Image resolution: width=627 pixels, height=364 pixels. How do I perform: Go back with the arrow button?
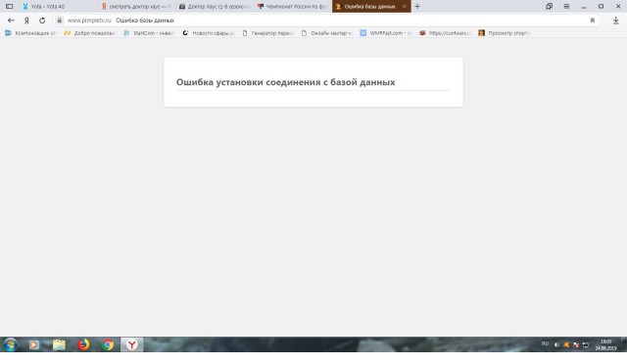pyautogui.click(x=11, y=21)
